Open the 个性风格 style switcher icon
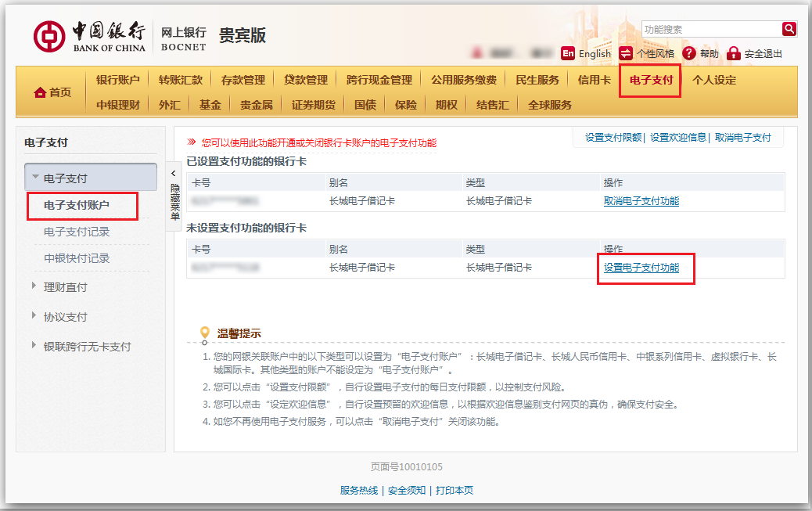The height and width of the screenshot is (511, 812). (x=626, y=53)
